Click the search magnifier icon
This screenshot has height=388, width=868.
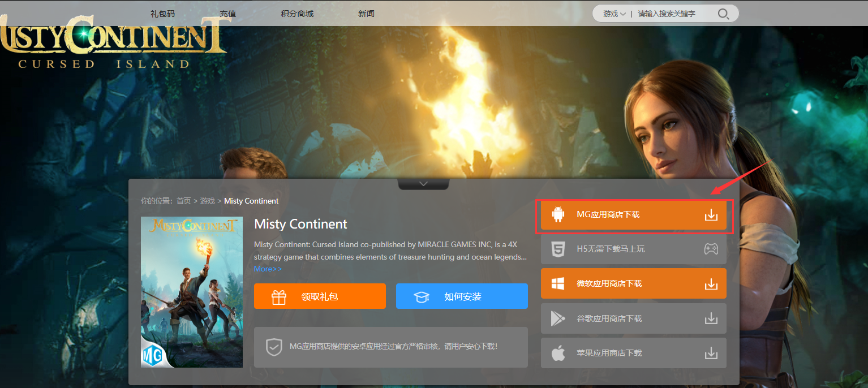(x=723, y=14)
